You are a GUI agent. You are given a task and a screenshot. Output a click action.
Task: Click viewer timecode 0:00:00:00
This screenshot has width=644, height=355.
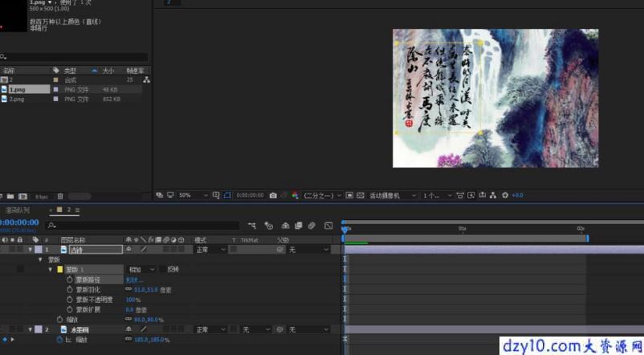(x=250, y=195)
